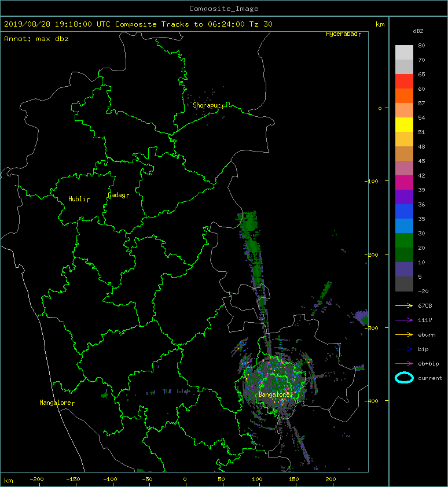This screenshot has width=448, height=487.
Task: Click the Composite_Image title text
Action: pos(224,9)
